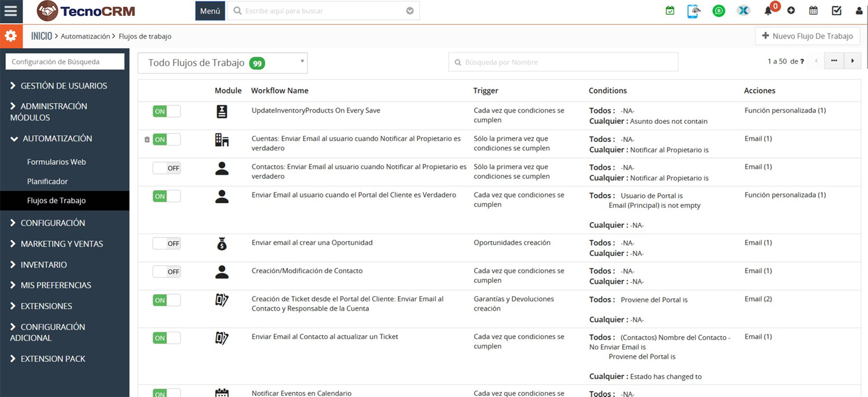This screenshot has height=397, width=868.
Task: Click the quick create plus icon
Action: 791,11
